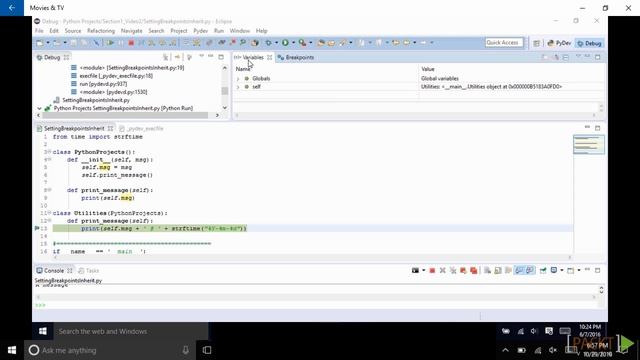Viewport: 640px width, 360px height.
Task: Click the Cortana microphone icon
Action: 185,350
